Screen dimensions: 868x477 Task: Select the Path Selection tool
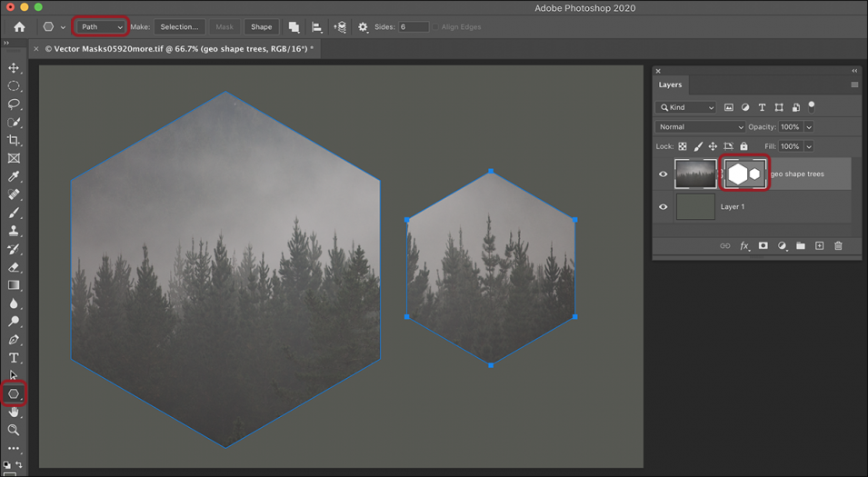click(14, 376)
